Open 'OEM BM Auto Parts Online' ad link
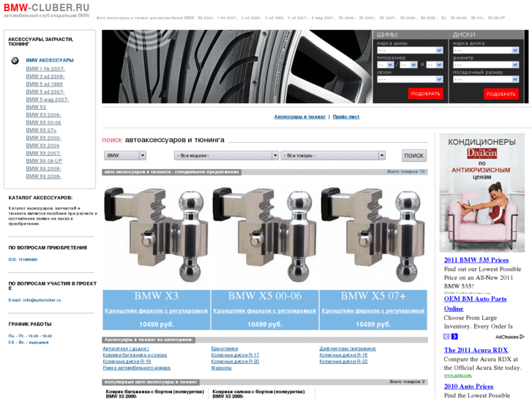Image resolution: width=532 pixels, height=399 pixels. [x=475, y=304]
